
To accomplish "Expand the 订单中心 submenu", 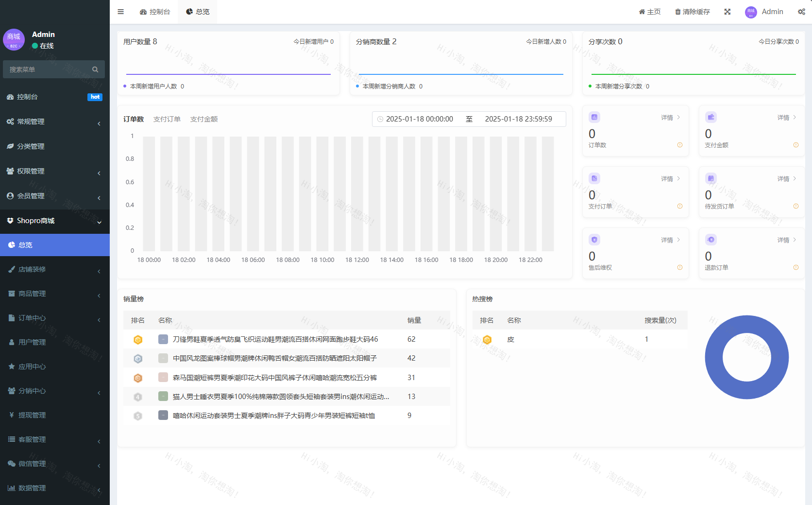I will coord(55,318).
